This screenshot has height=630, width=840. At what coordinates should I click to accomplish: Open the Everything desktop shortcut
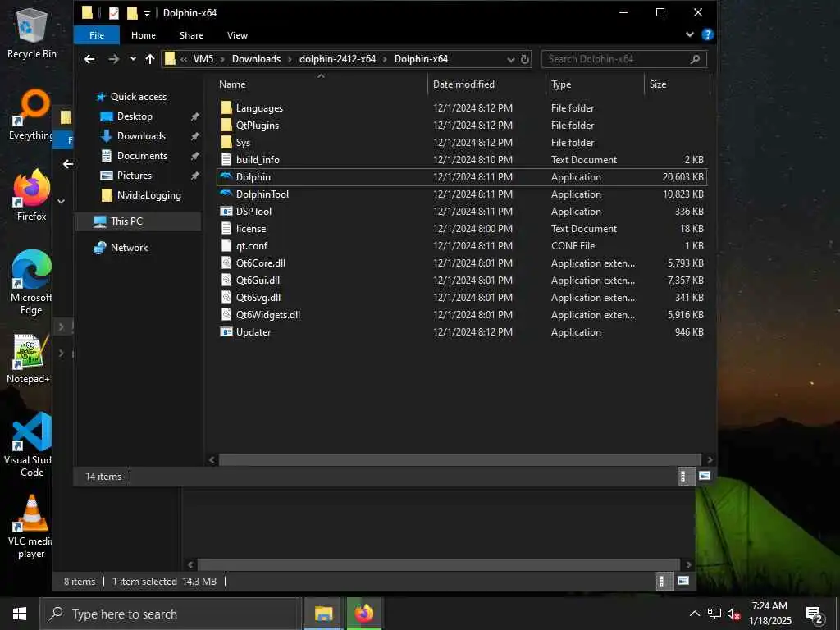click(32, 115)
